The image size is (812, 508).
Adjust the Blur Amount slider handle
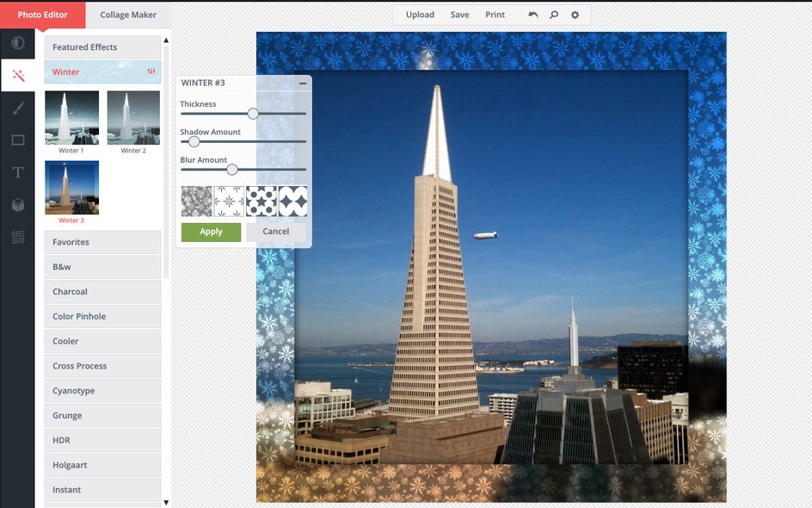coord(232,170)
